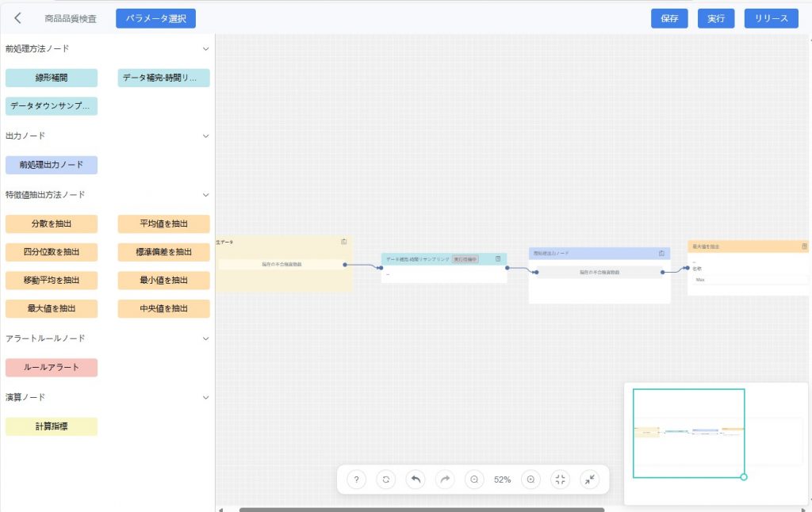Collapse the 演算ノード section
812x512 pixels.
tap(205, 397)
